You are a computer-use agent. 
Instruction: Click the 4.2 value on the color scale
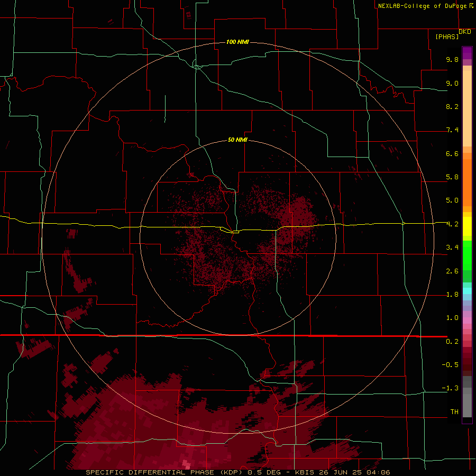[452, 224]
